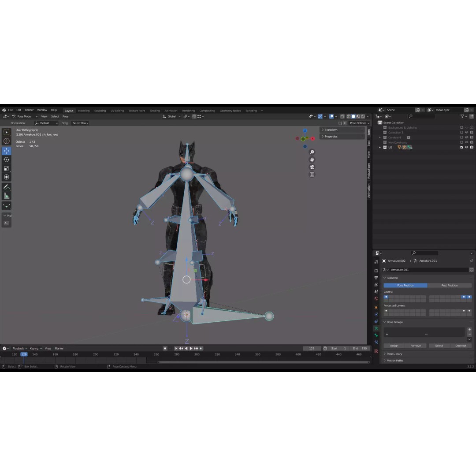Open the Object properties orange icon
Screen dimensions: 476x476
(x=376, y=308)
